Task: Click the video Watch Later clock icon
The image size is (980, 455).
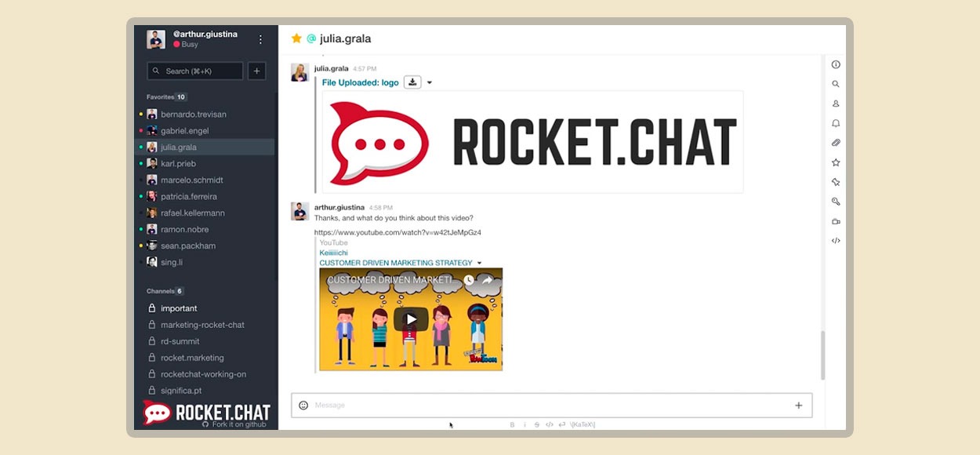Action: point(469,280)
